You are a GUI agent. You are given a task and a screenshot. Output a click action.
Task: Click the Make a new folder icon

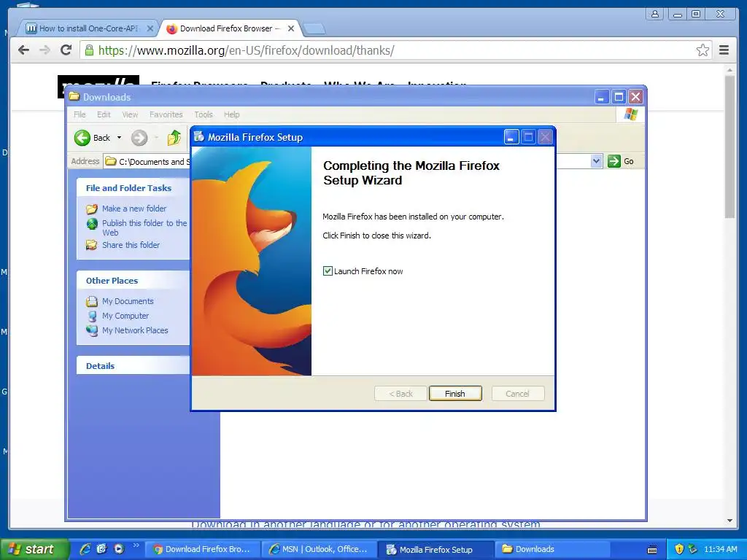(x=92, y=209)
